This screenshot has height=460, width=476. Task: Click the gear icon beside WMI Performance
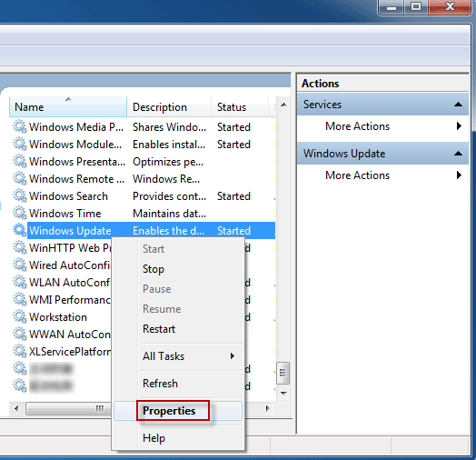tap(20, 300)
